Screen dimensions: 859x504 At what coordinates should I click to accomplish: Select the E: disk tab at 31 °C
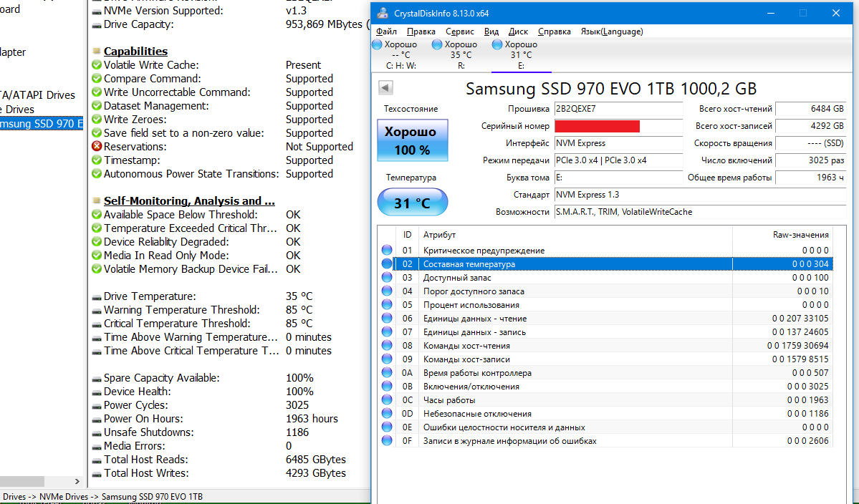521,54
